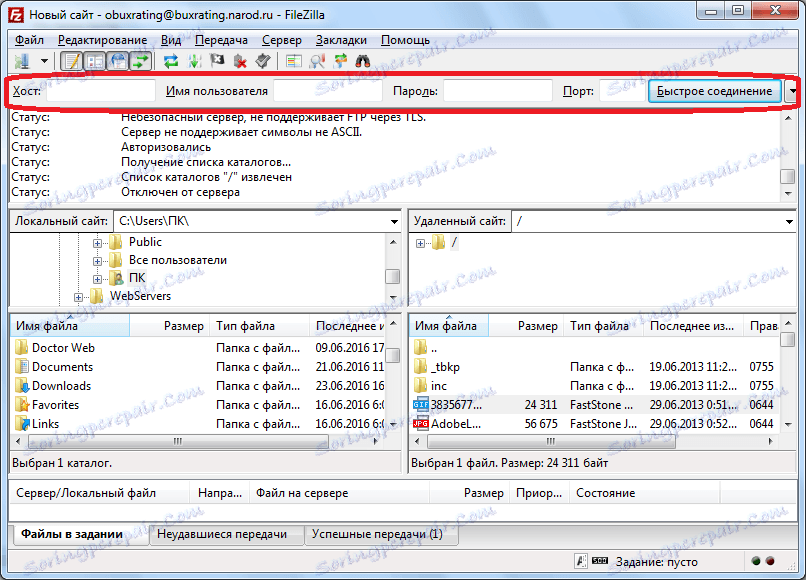
Task: Select the ПК folder in local tree
Action: (137, 278)
